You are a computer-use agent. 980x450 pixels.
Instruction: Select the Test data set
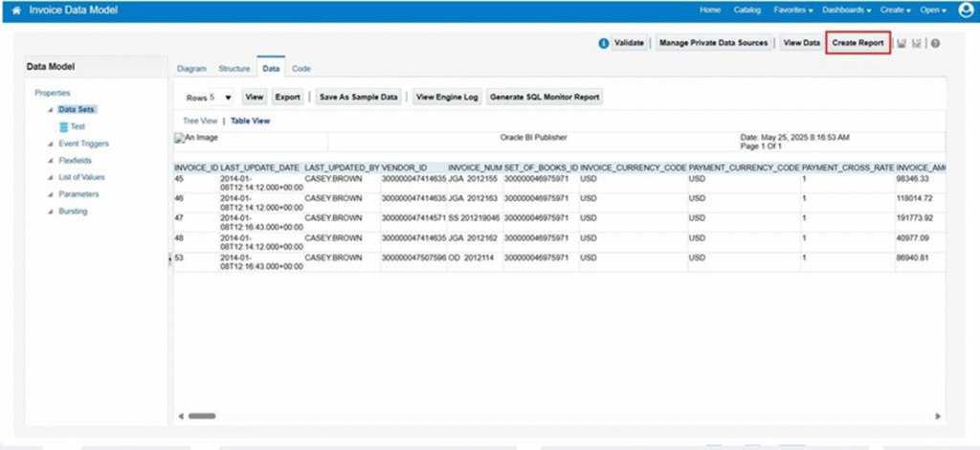click(78, 127)
